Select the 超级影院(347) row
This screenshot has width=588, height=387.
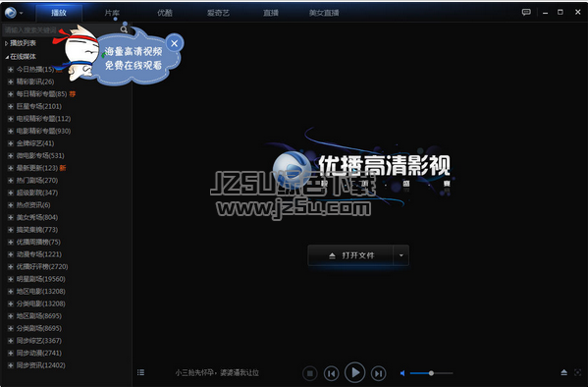(37, 193)
